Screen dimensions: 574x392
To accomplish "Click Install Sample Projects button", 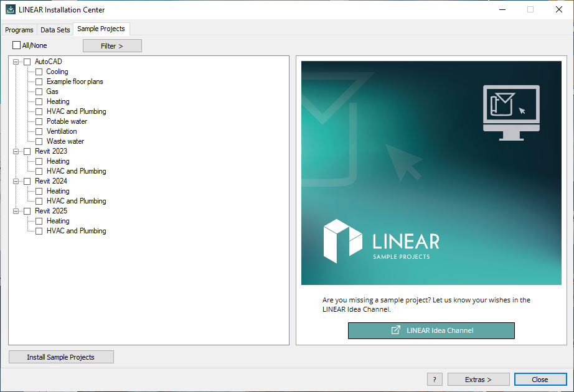I will point(61,357).
